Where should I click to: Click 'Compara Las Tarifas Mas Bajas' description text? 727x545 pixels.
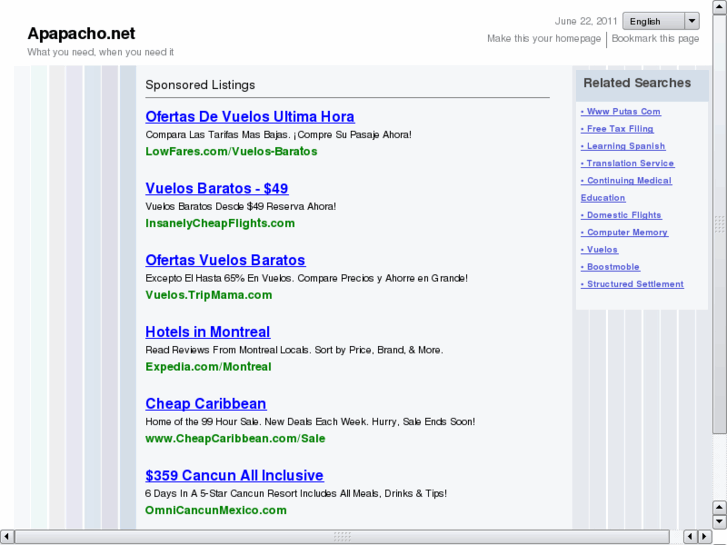click(x=278, y=135)
